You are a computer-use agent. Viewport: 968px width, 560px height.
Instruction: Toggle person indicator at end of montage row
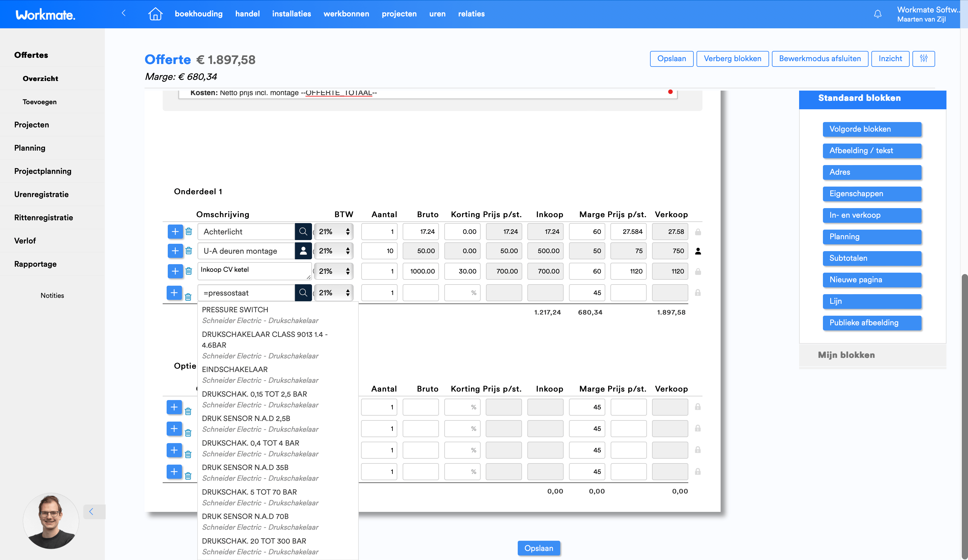tap(698, 251)
